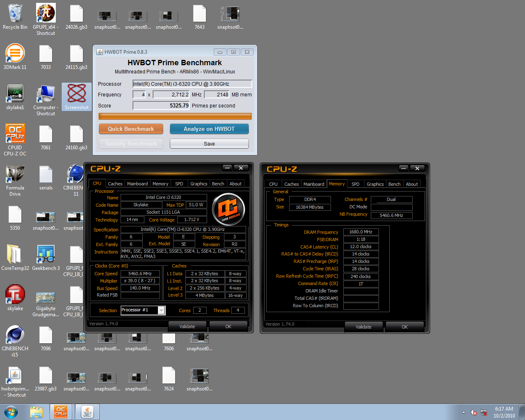Click the Core Speed value 5460.6 MHz
This screenshot has height=420, width=525.
coord(140,274)
